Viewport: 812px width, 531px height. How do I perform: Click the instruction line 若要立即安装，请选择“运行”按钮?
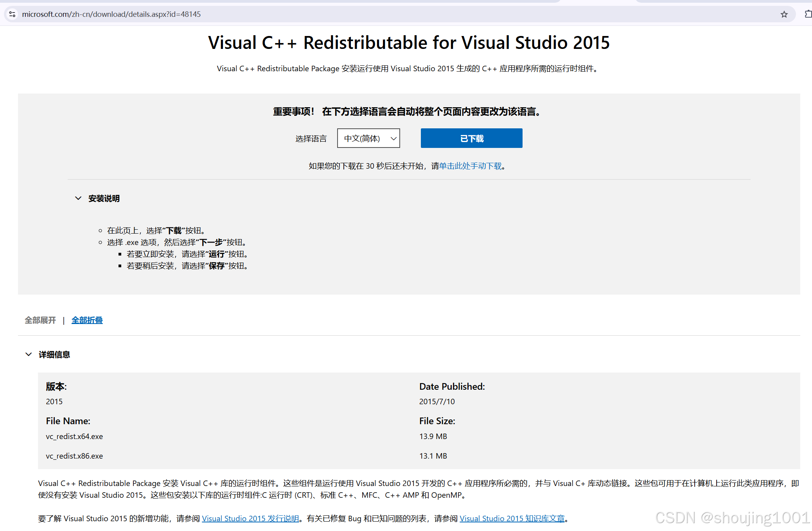pos(187,254)
